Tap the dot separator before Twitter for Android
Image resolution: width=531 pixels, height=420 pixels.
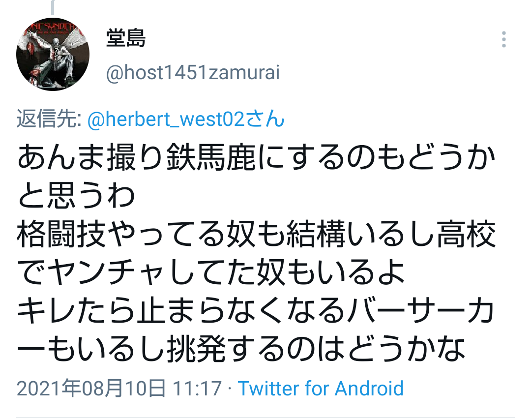pyautogui.click(x=230, y=388)
